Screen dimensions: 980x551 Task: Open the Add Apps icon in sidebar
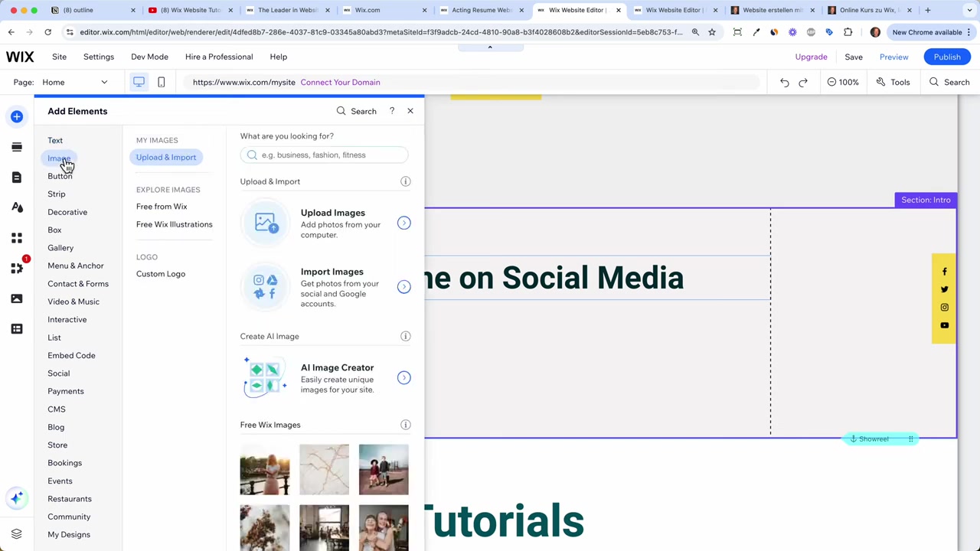tap(17, 238)
